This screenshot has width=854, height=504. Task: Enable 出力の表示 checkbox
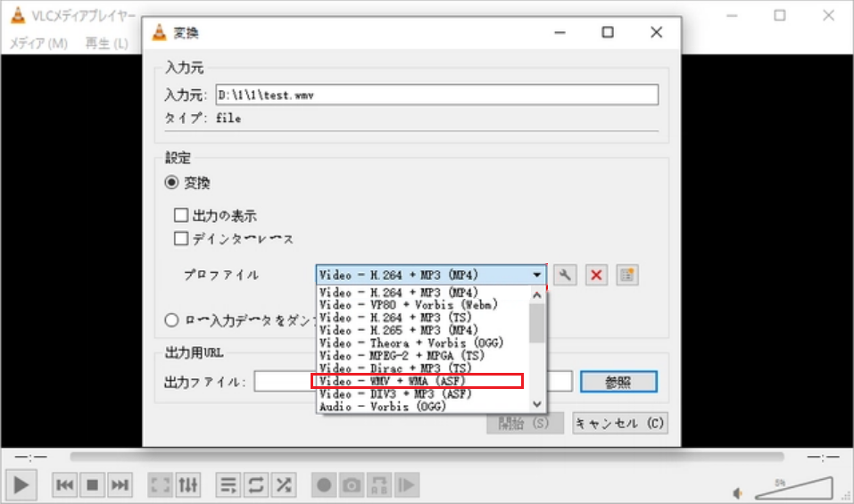point(181,215)
